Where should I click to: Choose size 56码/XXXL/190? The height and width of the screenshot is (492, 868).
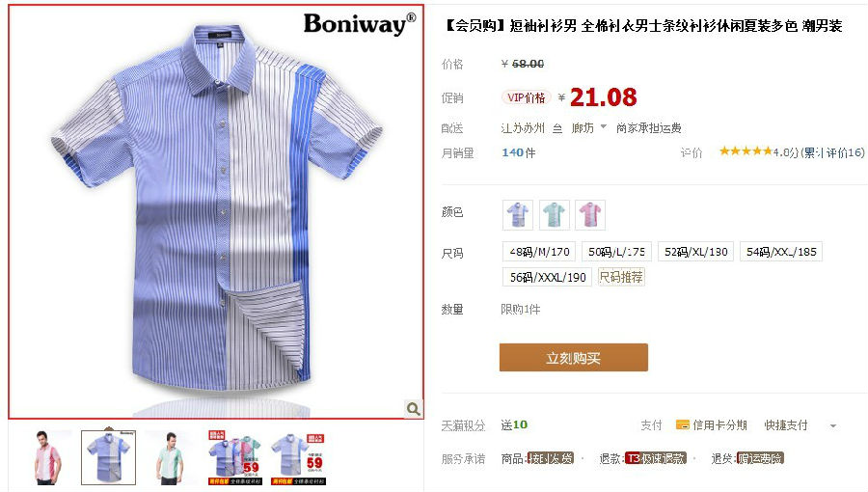click(x=548, y=277)
